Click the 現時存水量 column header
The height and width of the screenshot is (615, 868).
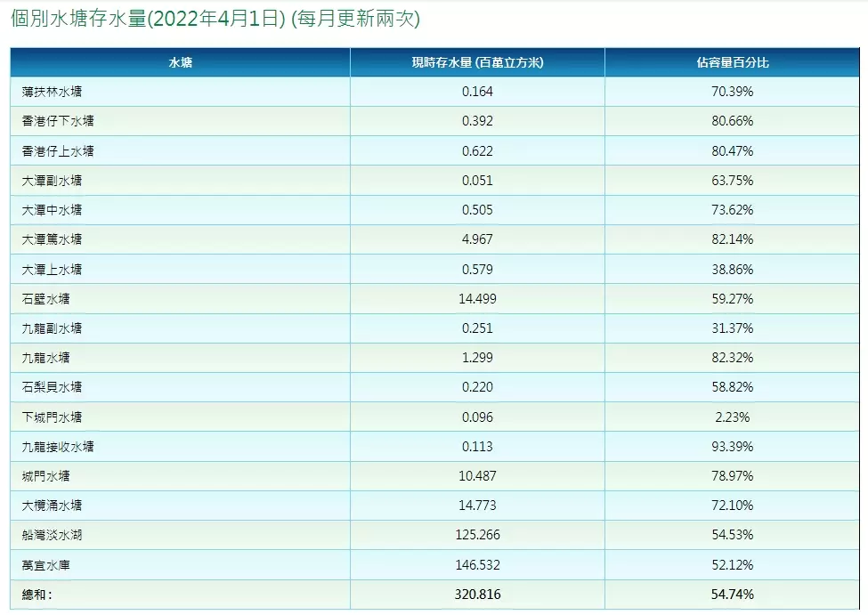pyautogui.click(x=477, y=62)
